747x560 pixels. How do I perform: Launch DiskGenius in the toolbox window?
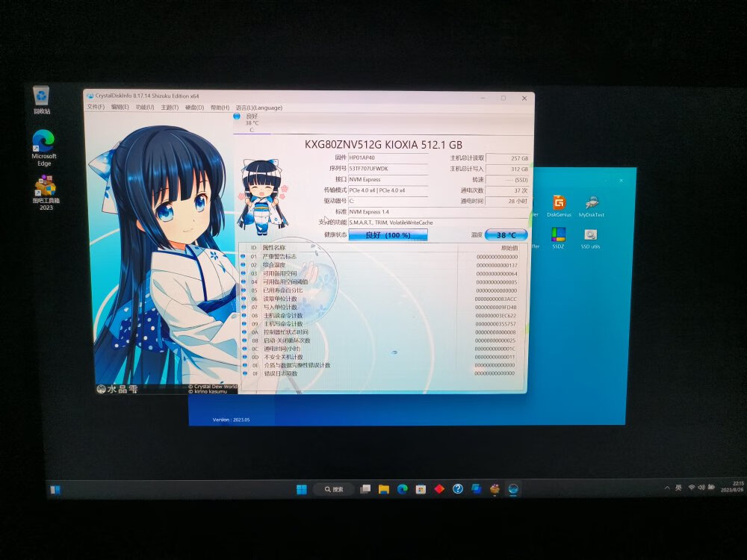559,206
